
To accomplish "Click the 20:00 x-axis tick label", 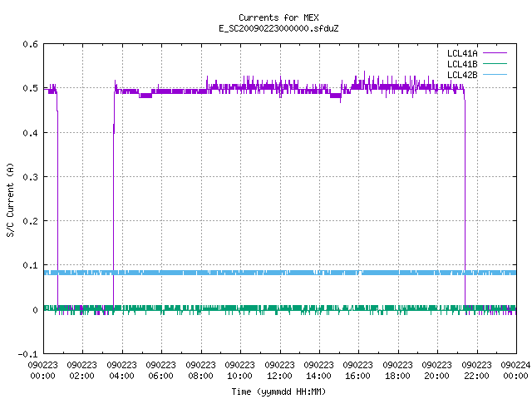I will 437,376.
